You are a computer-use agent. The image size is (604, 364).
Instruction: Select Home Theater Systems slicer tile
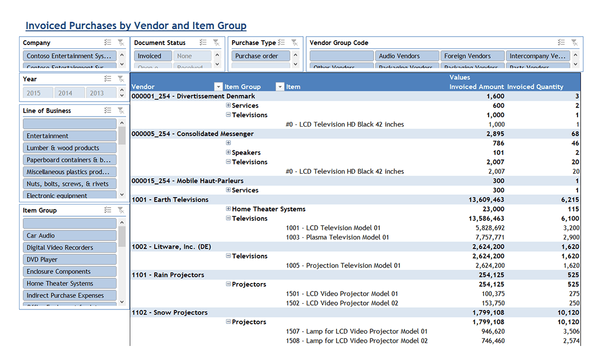70,283
